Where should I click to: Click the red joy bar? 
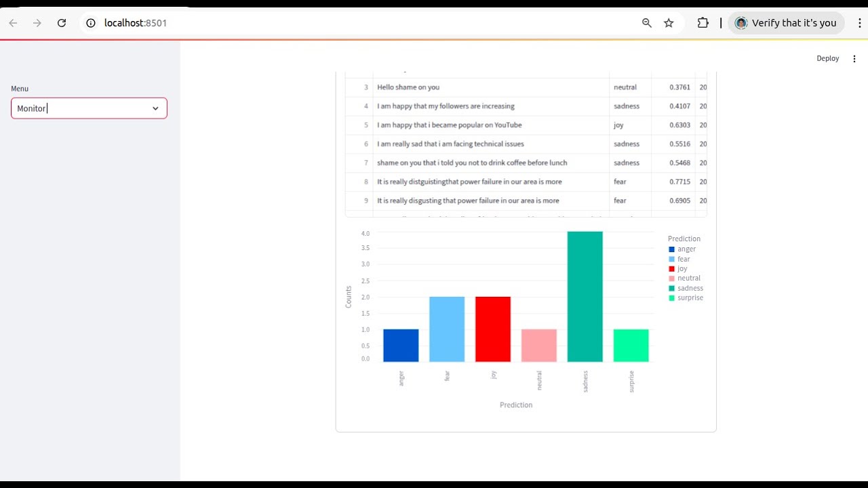click(x=493, y=329)
